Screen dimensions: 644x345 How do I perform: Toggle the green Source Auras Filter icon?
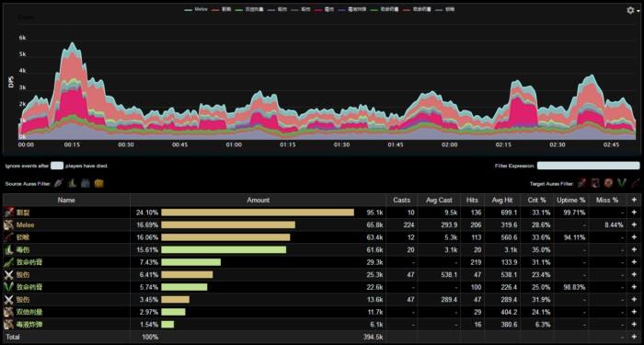pos(73,183)
